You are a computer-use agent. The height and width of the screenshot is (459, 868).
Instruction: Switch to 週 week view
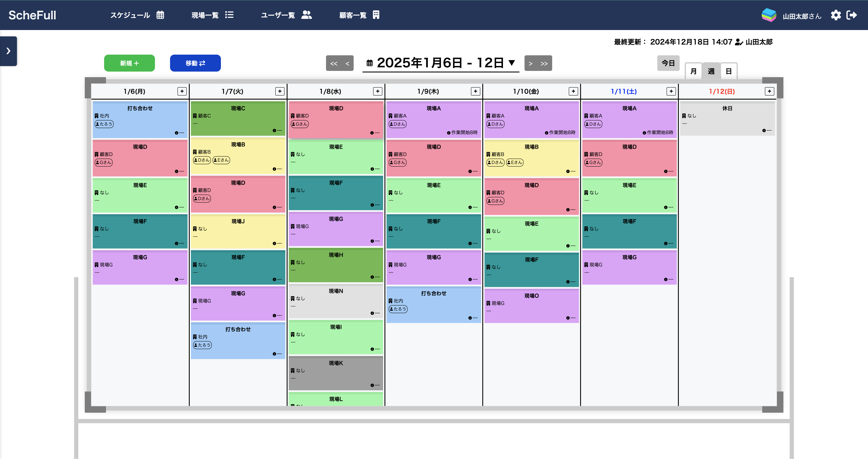click(711, 71)
